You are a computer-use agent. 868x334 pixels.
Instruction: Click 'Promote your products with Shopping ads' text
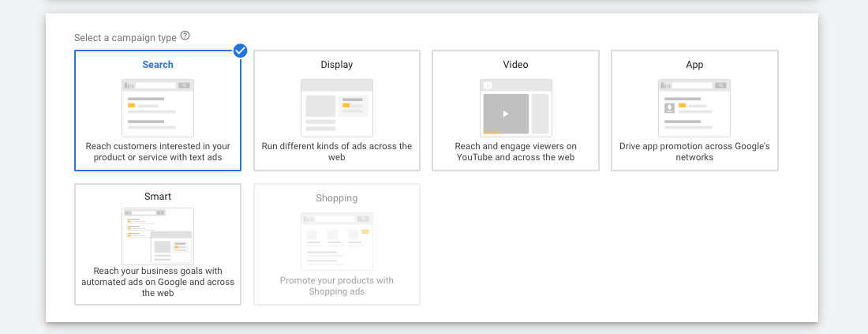[x=337, y=286]
